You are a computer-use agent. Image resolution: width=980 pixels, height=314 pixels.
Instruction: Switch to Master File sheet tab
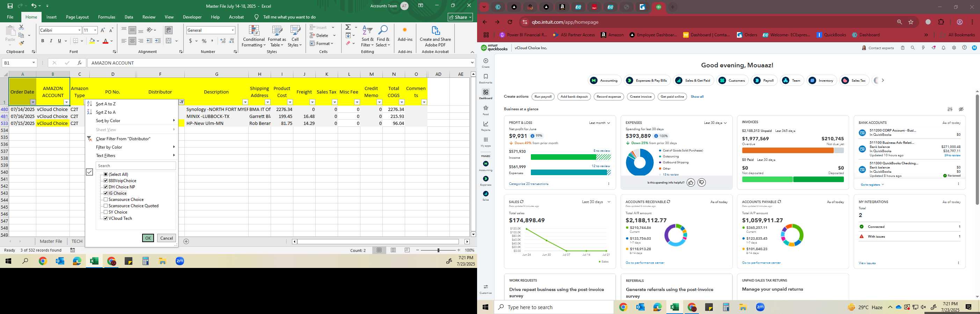click(51, 241)
